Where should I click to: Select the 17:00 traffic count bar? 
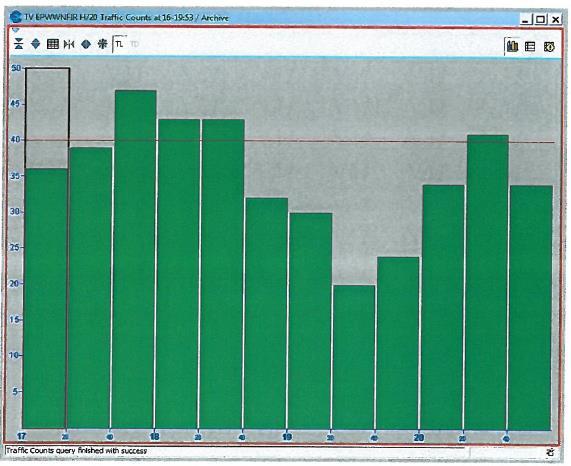click(x=45, y=298)
